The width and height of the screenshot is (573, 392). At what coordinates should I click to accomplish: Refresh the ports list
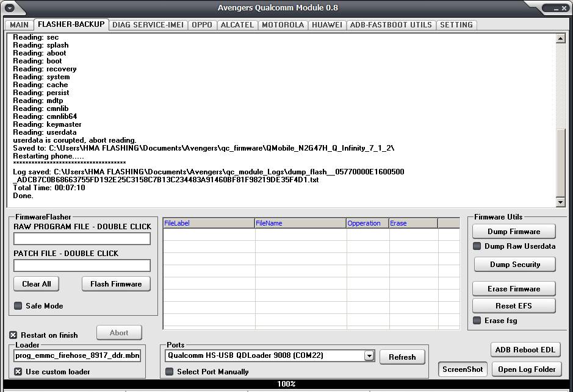402,357
